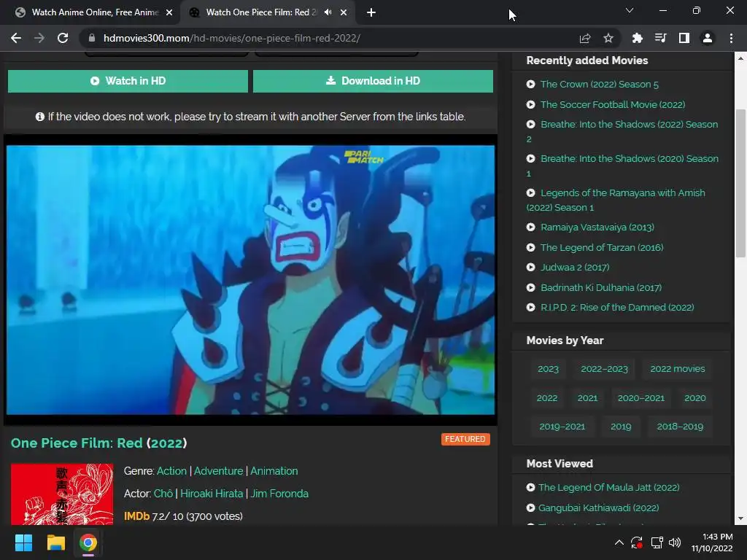
Task: Select the 2019-2021 year tag
Action: [x=562, y=427]
